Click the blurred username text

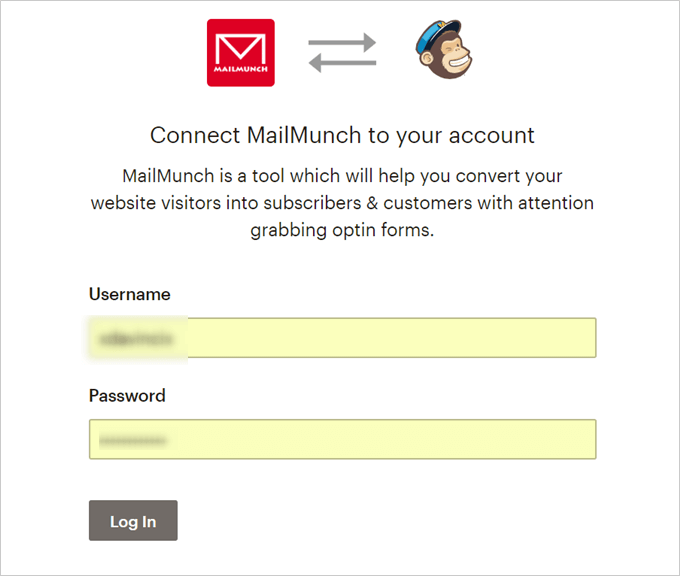pyautogui.click(x=137, y=338)
